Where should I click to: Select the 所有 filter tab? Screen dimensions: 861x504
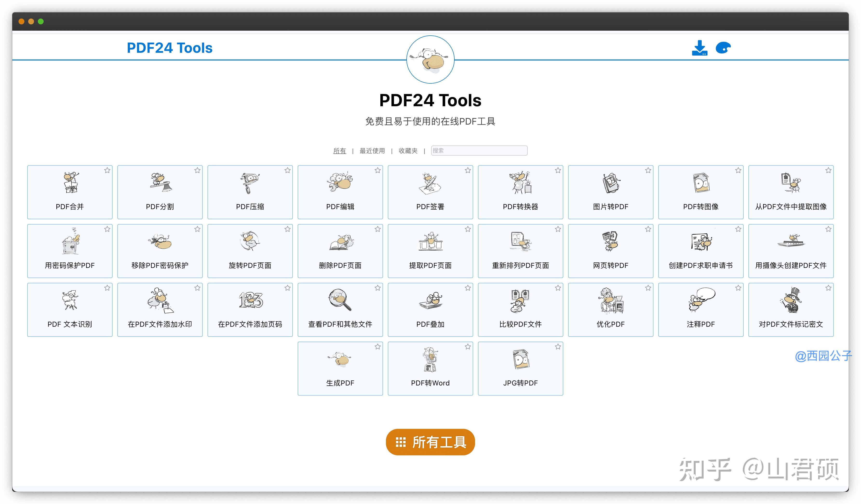340,151
